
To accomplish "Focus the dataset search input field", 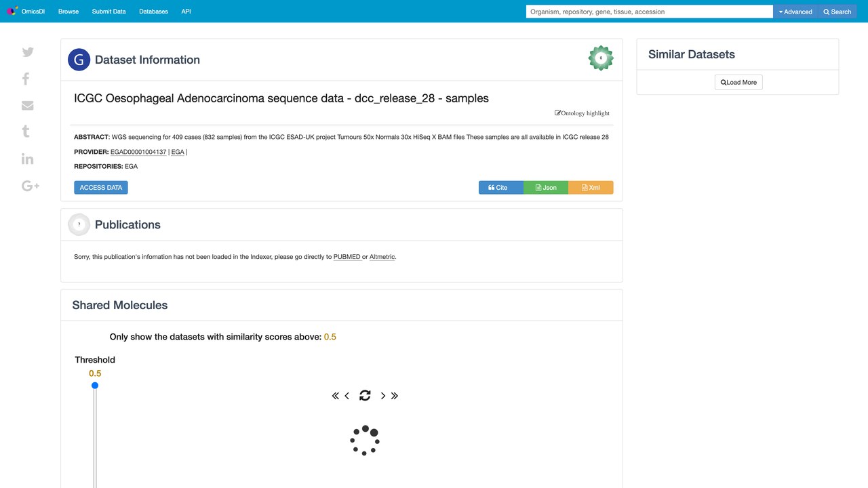I will [x=650, y=12].
